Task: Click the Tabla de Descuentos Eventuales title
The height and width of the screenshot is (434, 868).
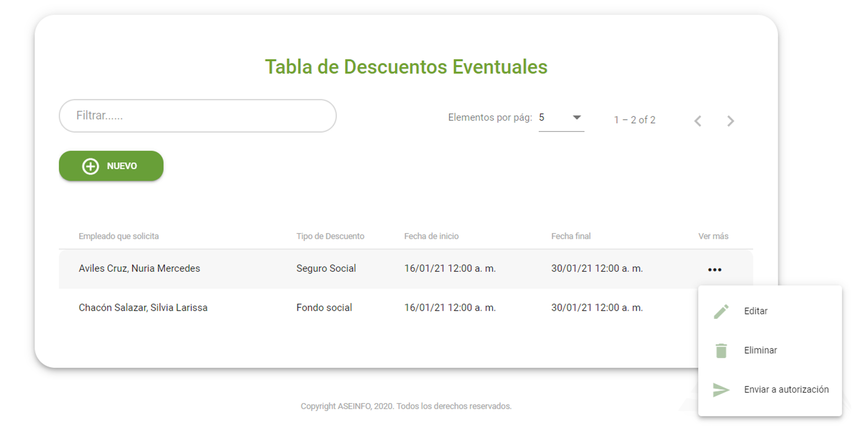Action: tap(406, 67)
